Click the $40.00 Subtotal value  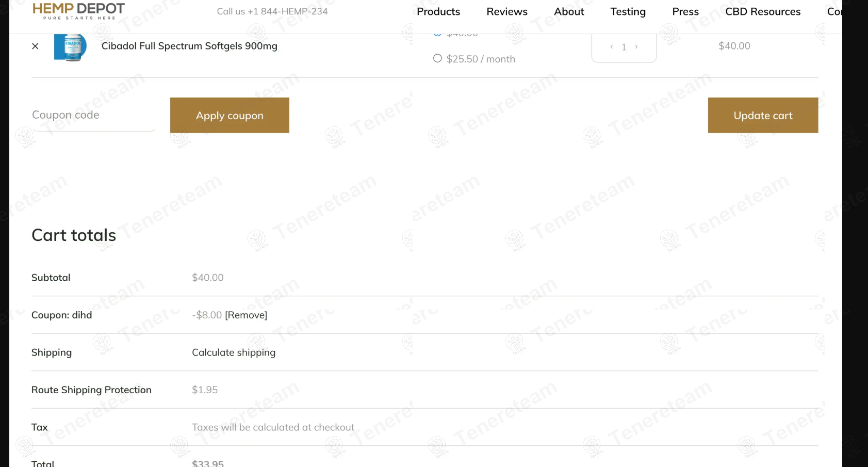208,278
